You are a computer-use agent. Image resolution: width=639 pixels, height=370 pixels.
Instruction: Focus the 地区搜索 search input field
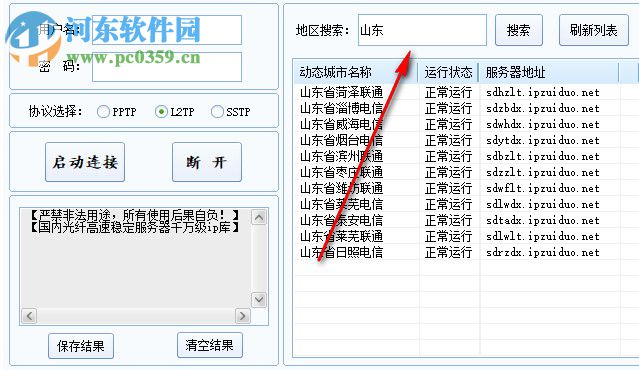point(422,30)
